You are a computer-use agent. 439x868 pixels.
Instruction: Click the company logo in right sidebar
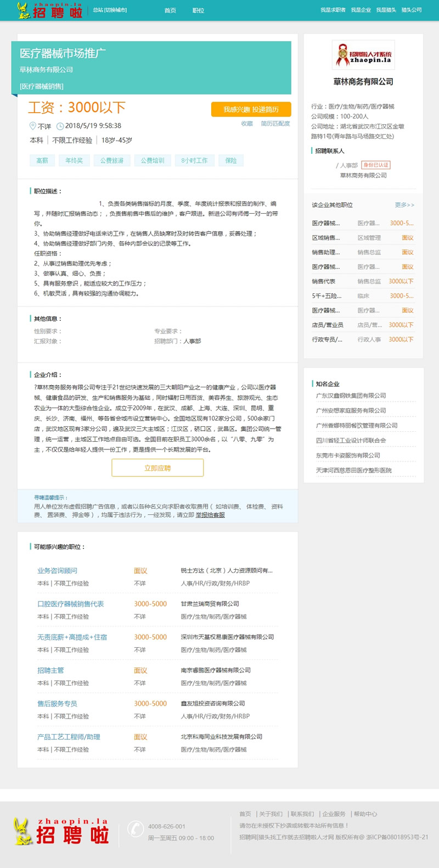363,54
